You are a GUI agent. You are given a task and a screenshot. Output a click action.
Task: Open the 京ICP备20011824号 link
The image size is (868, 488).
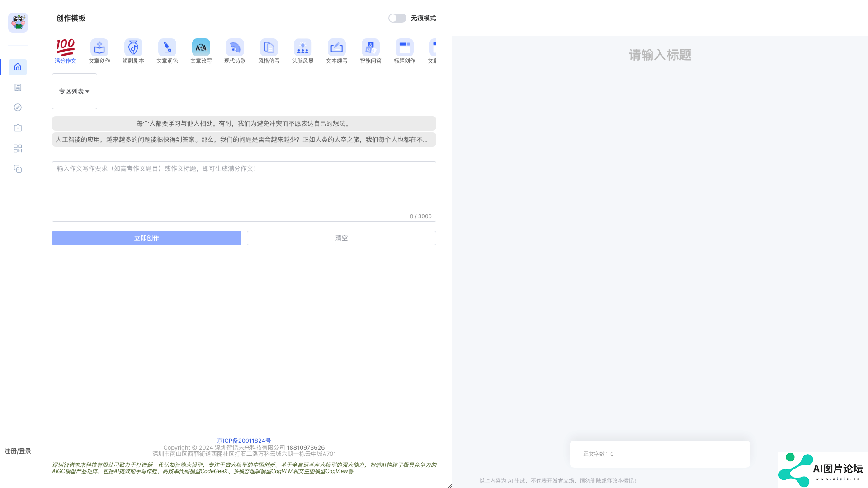pos(244,441)
